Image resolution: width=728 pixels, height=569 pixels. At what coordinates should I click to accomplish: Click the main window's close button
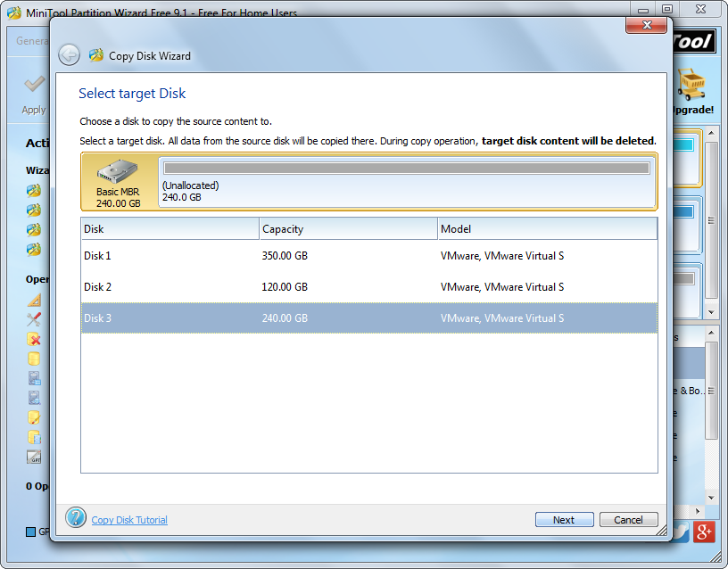coord(700,9)
